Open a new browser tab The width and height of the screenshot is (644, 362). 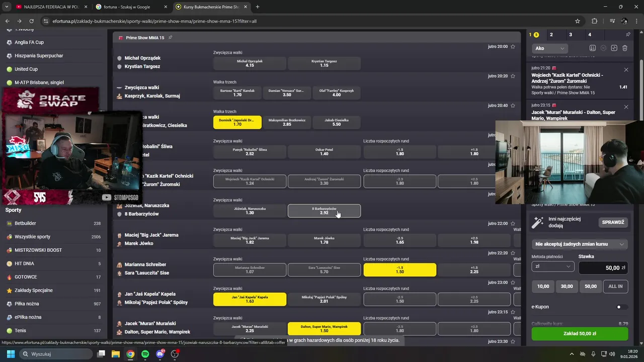pyautogui.click(x=258, y=7)
